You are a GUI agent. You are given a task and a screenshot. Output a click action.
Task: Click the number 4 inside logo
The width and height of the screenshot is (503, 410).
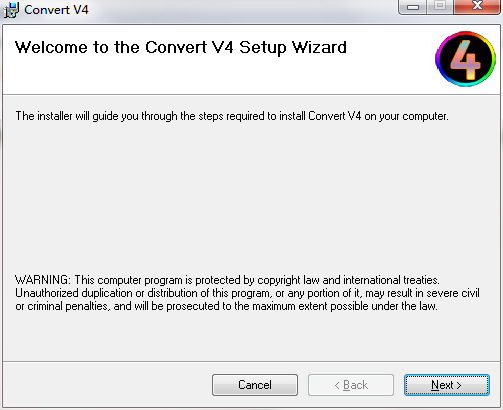465,60
